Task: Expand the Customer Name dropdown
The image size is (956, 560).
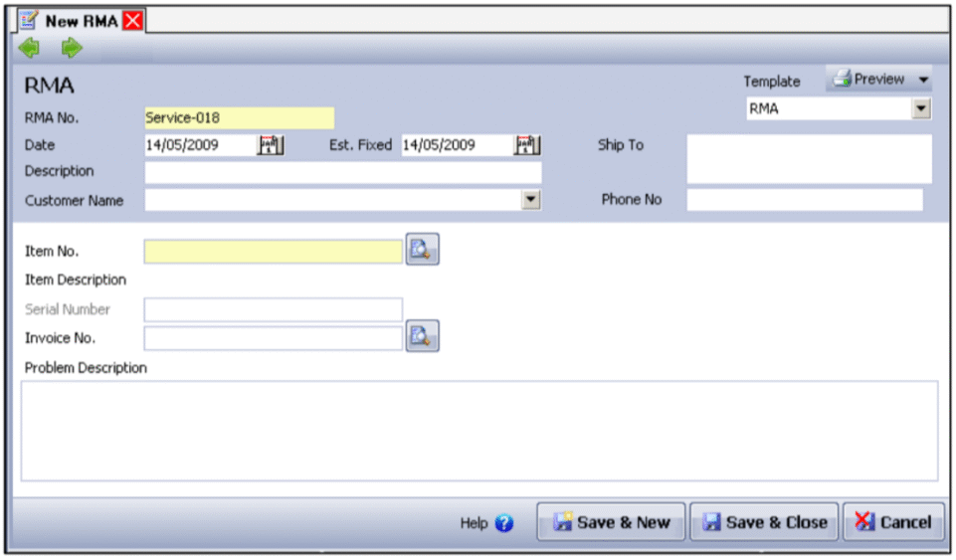Action: 531,199
